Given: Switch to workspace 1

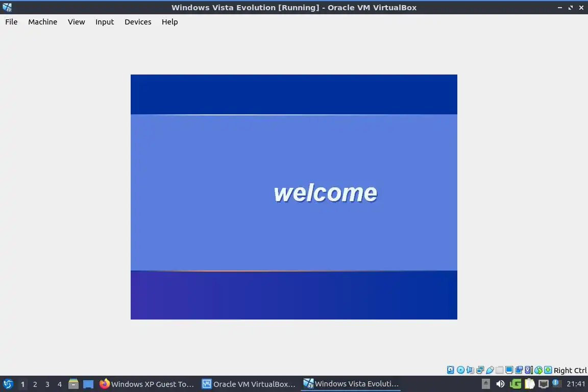Looking at the screenshot, I should click(22, 384).
